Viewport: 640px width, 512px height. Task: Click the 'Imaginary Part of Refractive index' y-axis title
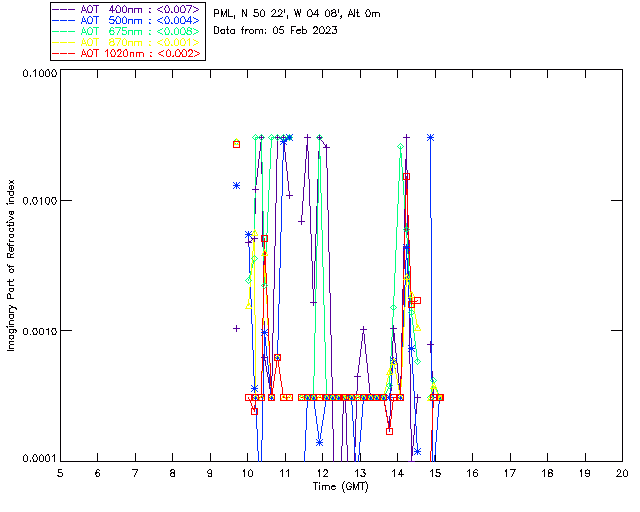[x=11, y=265]
